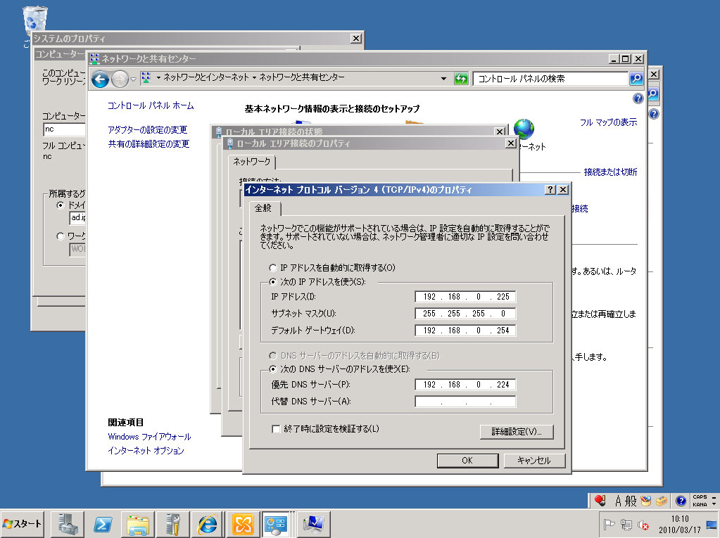
Task: Toggle the IME input mode 'A' indicator
Action: [x=619, y=501]
